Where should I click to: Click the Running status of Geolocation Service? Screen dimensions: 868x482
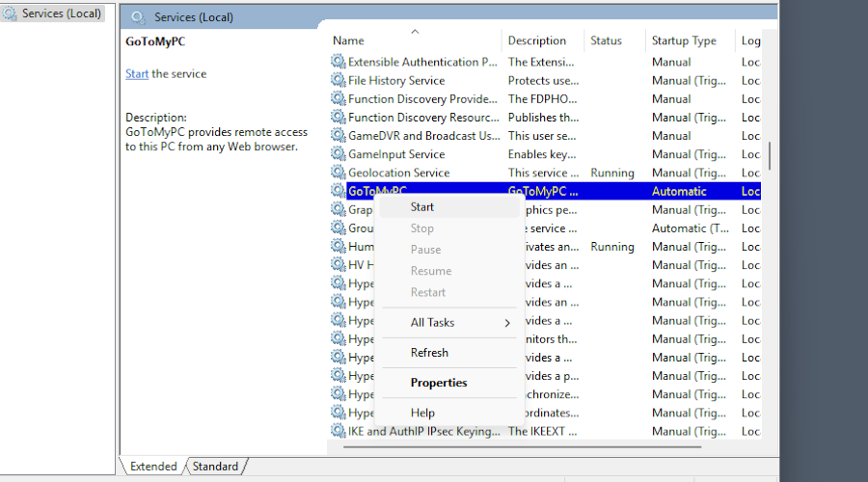coord(612,173)
